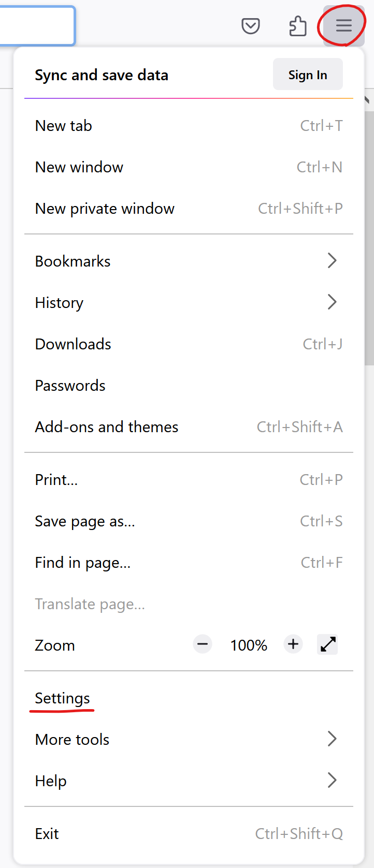Select Find in page option
The width and height of the screenshot is (374, 868).
[83, 563]
